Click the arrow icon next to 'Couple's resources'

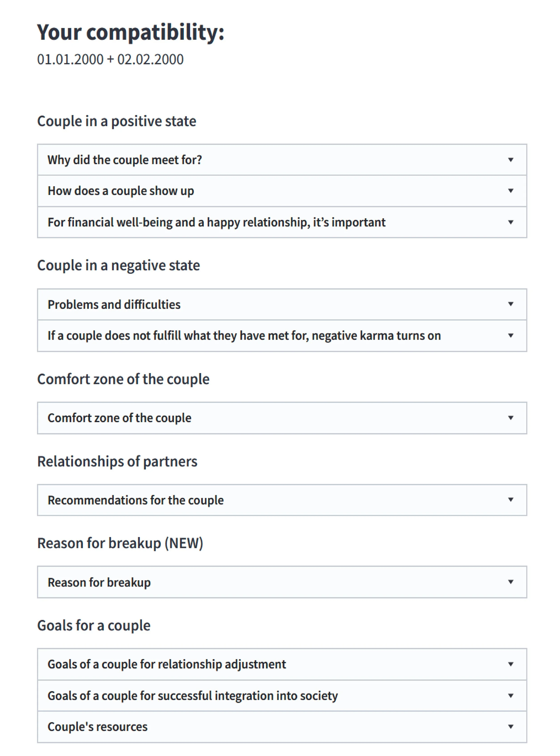[510, 726]
